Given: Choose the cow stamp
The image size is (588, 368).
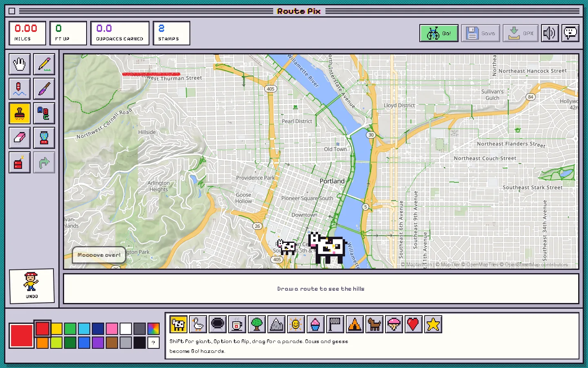Looking at the screenshot, I should [x=178, y=324].
